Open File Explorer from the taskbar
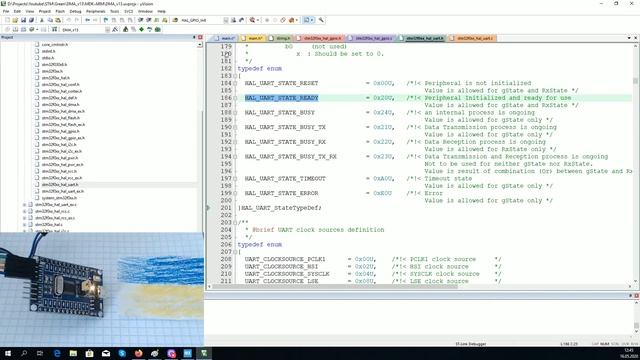 point(73,353)
